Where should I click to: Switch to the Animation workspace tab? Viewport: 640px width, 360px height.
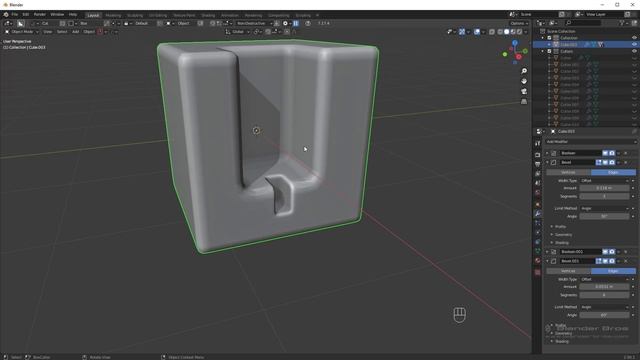(x=229, y=15)
